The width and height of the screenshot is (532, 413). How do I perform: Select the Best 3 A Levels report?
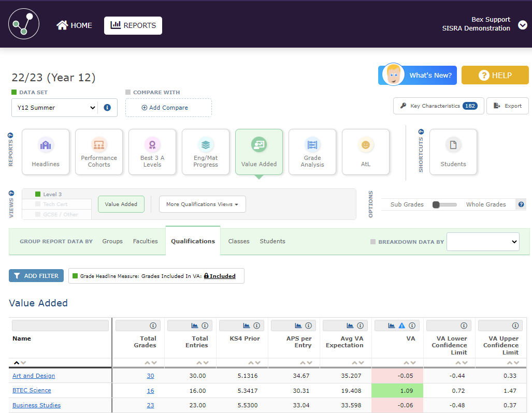(152, 152)
